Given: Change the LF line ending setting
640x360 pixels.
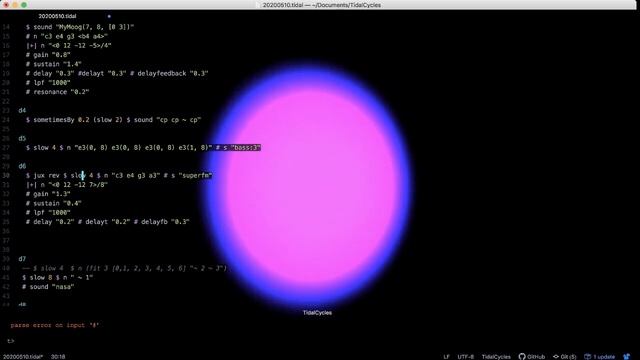Looking at the screenshot, I should coord(447,356).
